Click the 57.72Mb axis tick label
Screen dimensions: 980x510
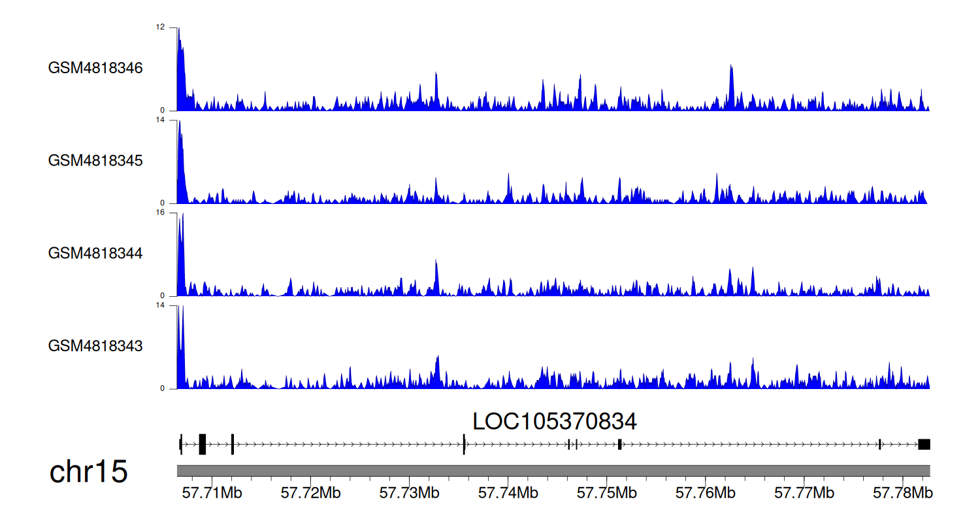click(x=310, y=492)
